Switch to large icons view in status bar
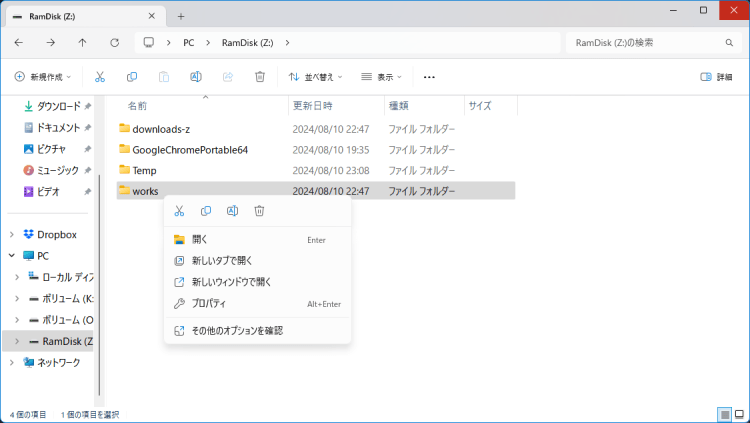This screenshot has height=423, width=750. (739, 414)
